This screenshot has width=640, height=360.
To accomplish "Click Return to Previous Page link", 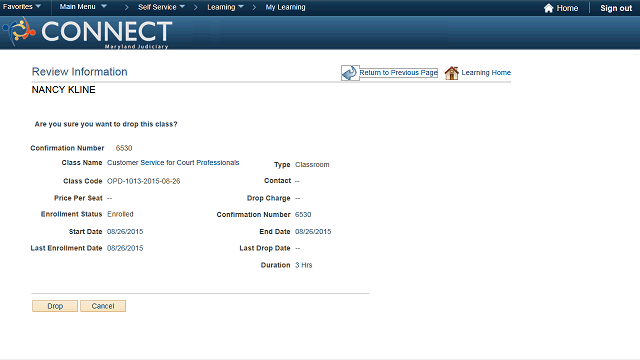I will point(398,73).
